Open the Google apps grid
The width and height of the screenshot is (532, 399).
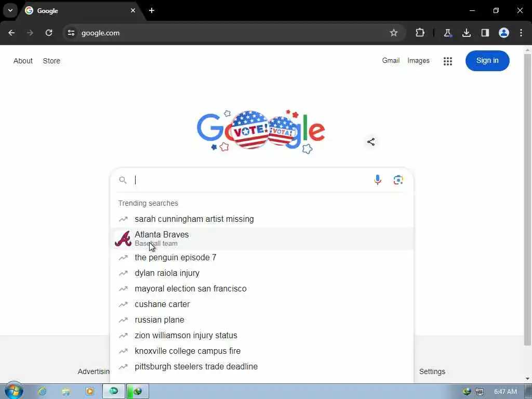[448, 61]
